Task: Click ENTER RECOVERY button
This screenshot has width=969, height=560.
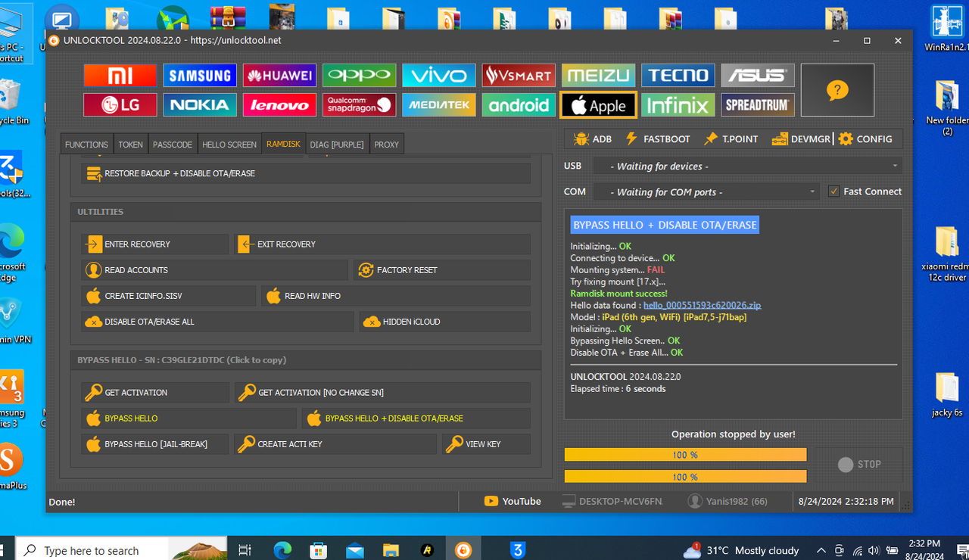Action: point(155,244)
